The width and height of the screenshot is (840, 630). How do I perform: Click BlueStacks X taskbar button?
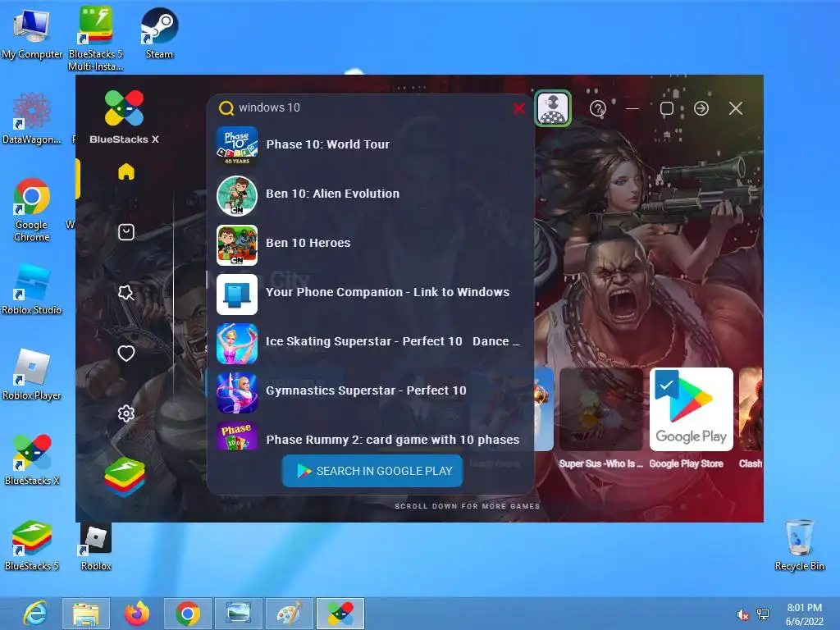tap(340, 614)
